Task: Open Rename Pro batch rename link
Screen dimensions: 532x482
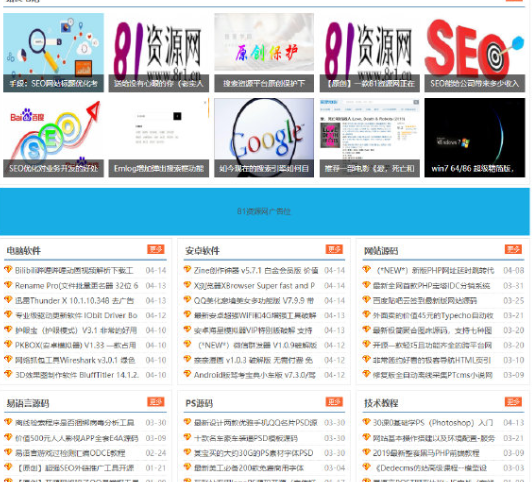Action: click(x=77, y=286)
